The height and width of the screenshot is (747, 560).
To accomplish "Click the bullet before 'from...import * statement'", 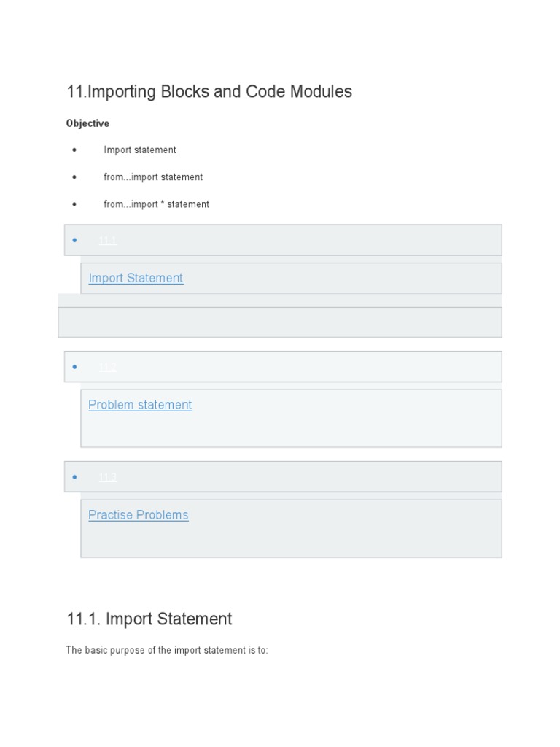I will (x=74, y=204).
